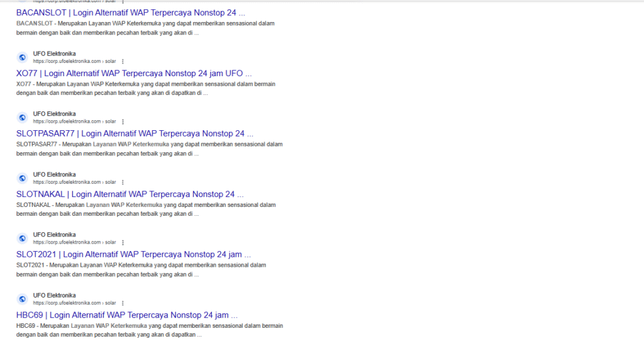The height and width of the screenshot is (346, 644).
Task: Expand the more options dots beside the SLOT2021 URL
Action: point(123,243)
